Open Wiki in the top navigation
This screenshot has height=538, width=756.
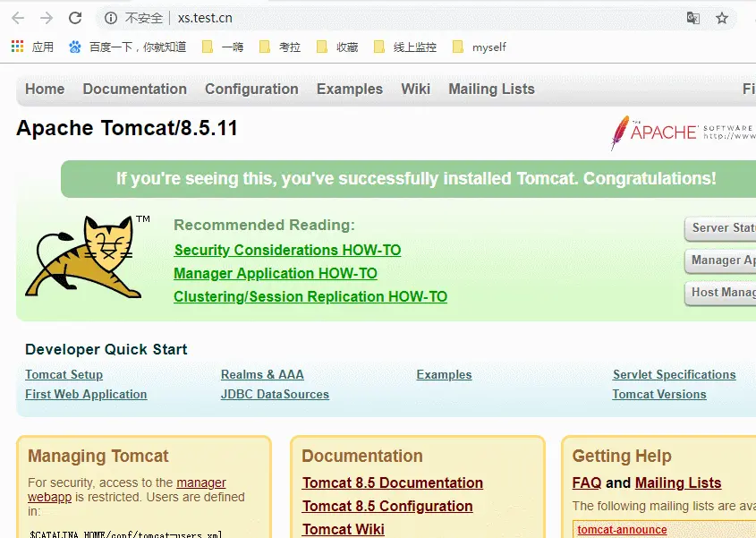point(416,90)
